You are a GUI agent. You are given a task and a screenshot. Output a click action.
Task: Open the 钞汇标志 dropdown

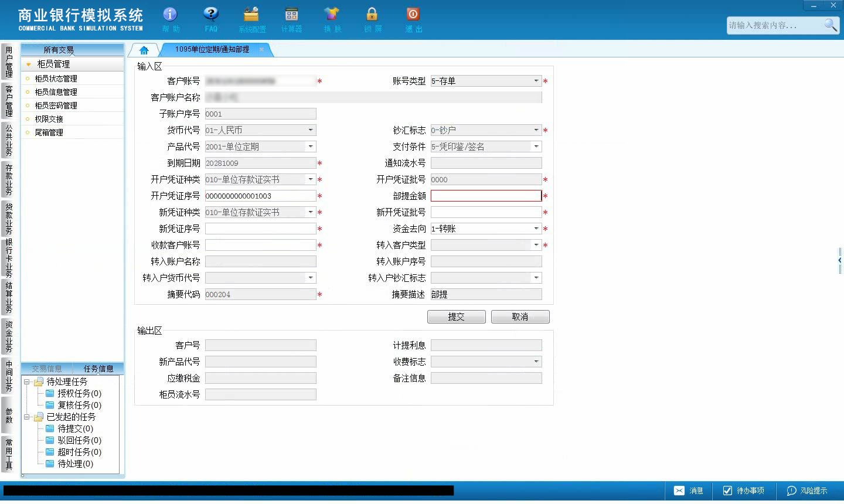click(x=536, y=130)
